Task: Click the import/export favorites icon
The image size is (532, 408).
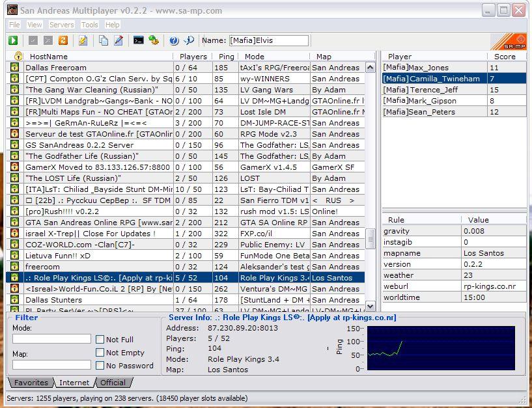Action: (154, 40)
